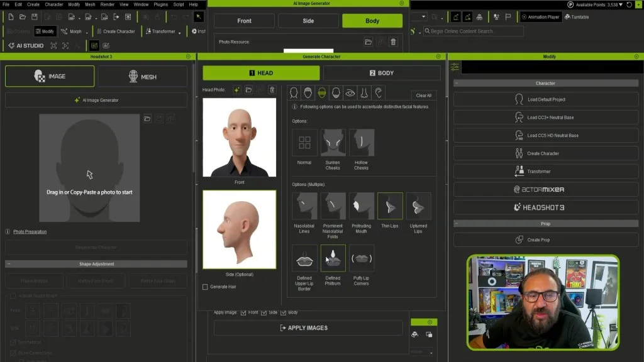Open the Animation Player
Screen dimensions: 644x362
[540, 17]
